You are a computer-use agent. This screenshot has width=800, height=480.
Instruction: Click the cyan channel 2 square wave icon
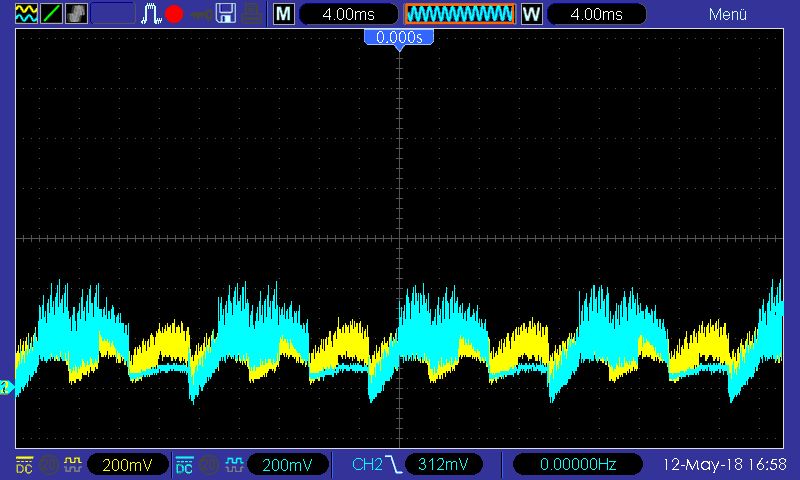pyautogui.click(x=234, y=464)
